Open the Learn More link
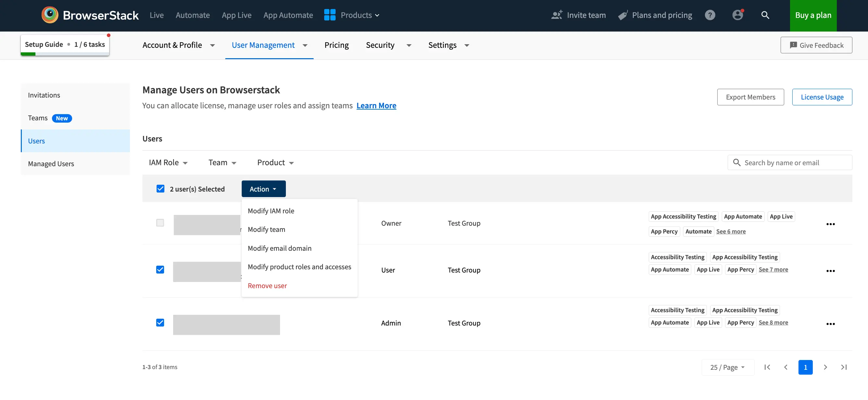This screenshot has width=868, height=400. (376, 106)
